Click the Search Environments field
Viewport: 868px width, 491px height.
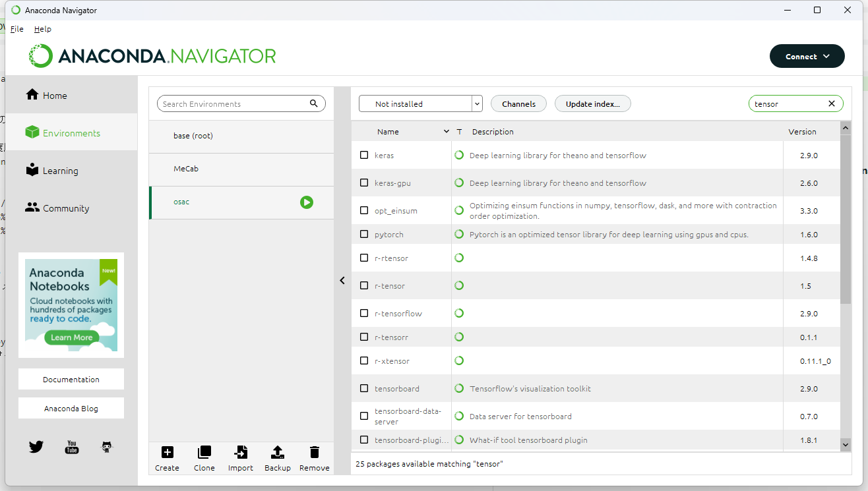click(241, 103)
